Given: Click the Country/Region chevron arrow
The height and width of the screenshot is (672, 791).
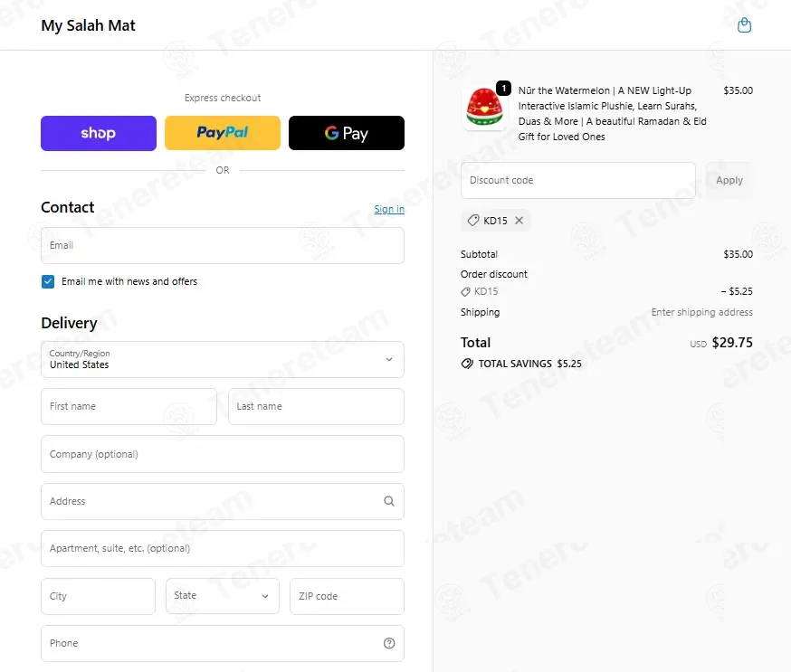Looking at the screenshot, I should coord(389,359).
